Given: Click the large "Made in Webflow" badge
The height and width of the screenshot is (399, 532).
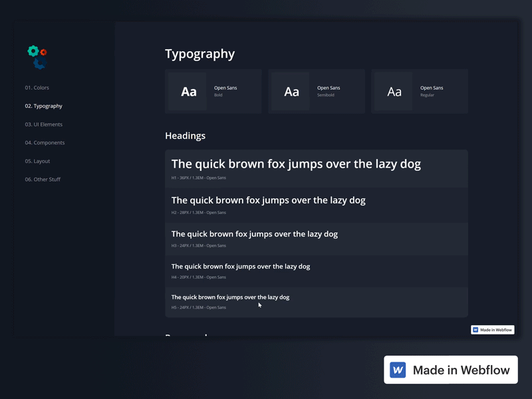Looking at the screenshot, I should coord(451,370).
